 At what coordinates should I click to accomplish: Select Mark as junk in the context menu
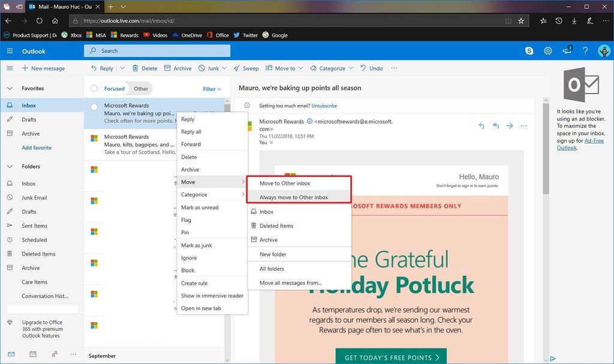coord(195,245)
